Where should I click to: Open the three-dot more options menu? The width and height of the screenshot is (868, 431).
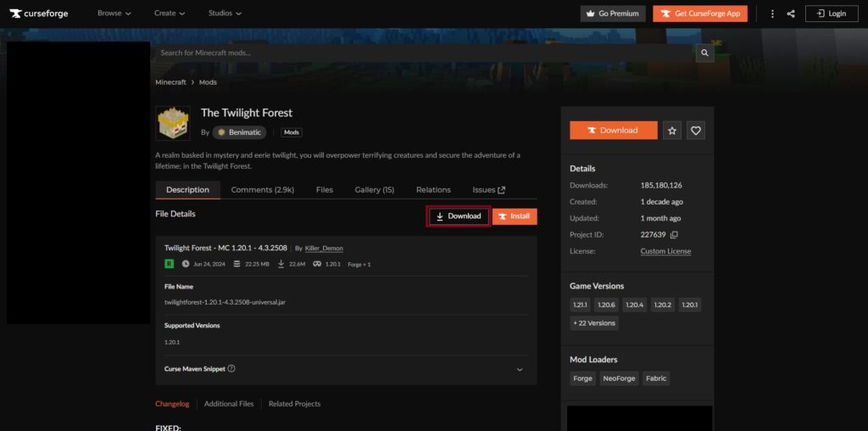pos(772,14)
